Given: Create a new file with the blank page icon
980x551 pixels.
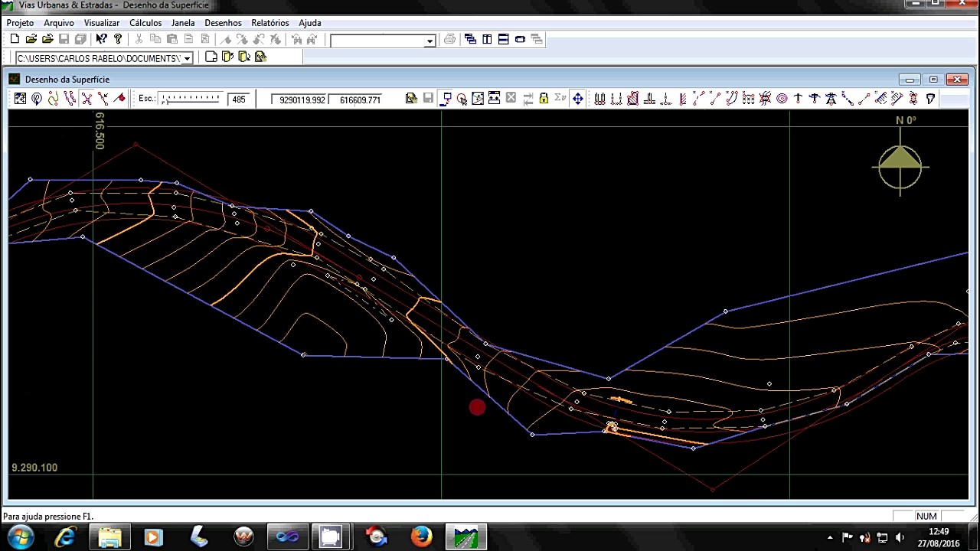Looking at the screenshot, I should click(x=15, y=39).
